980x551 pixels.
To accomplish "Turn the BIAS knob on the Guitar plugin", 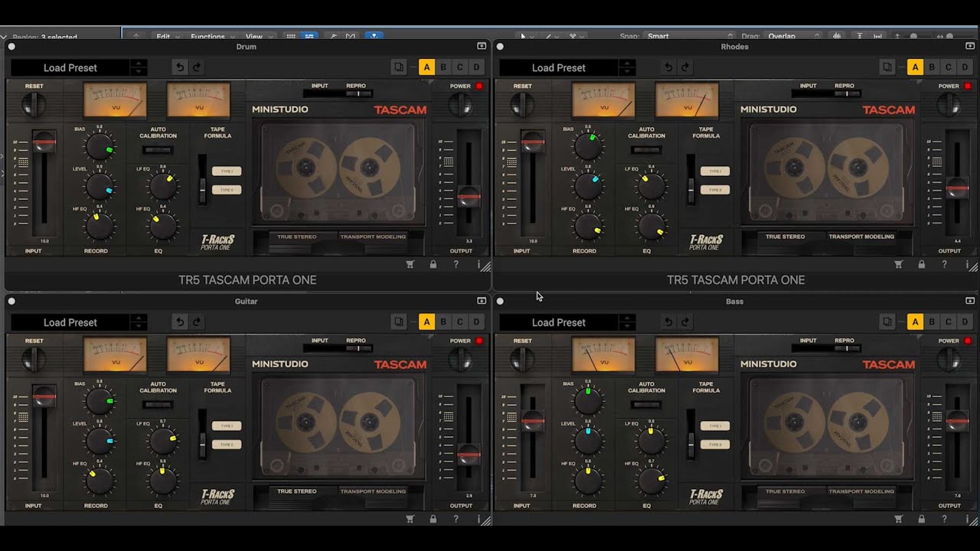I will (98, 400).
